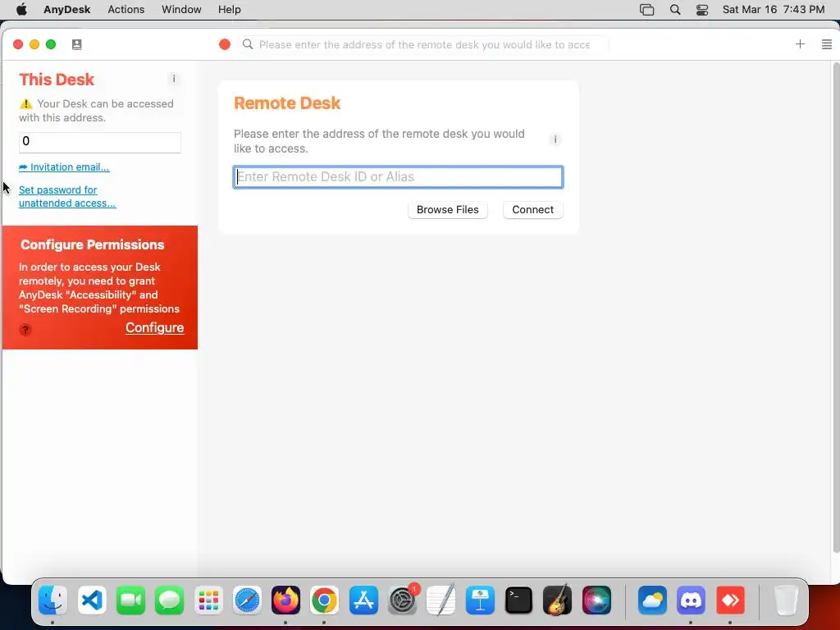Click the Connect button

[x=532, y=209]
